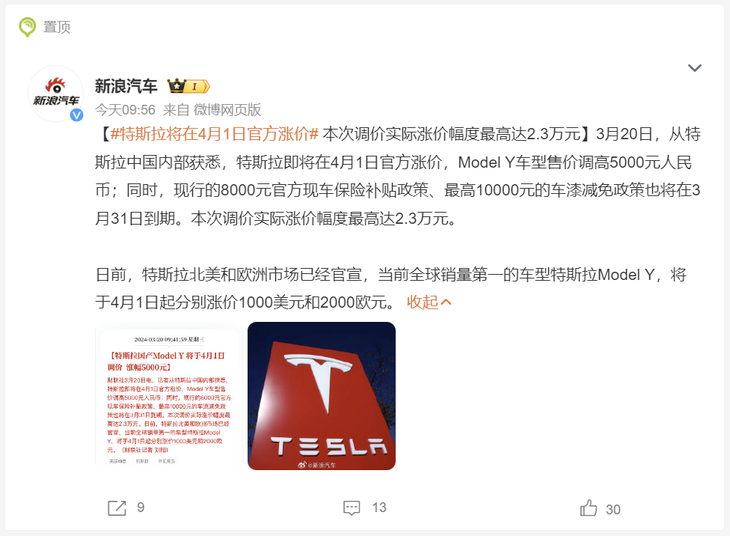Click the repost count 9
Image resolution: width=730 pixels, height=536 pixels.
pyautogui.click(x=141, y=508)
